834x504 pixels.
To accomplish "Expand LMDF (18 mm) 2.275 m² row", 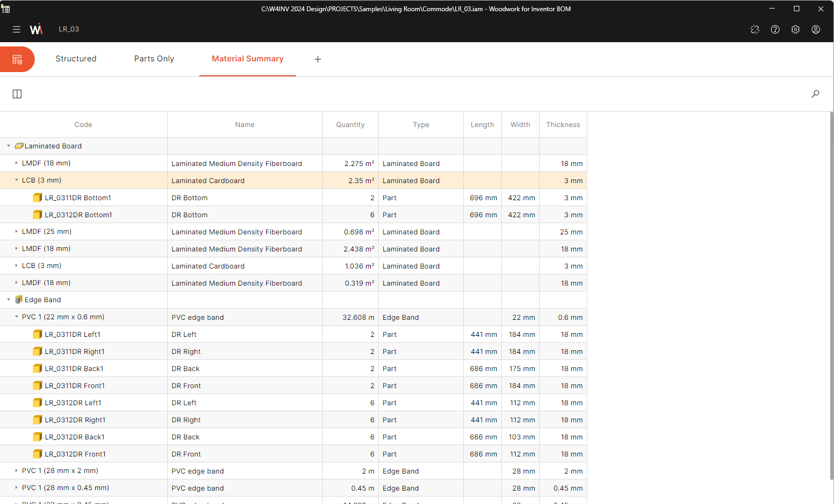I will pos(17,163).
